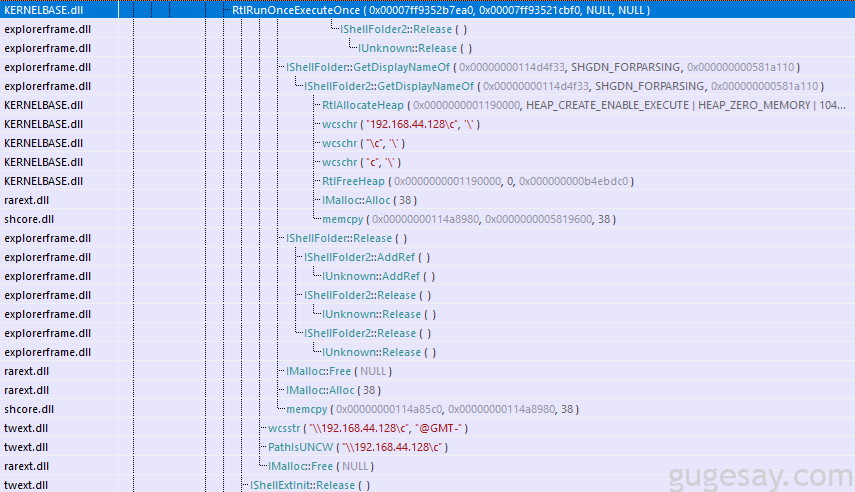Click KERNELBASE.dll module cell beside RtlAllocateHeap

coord(44,105)
